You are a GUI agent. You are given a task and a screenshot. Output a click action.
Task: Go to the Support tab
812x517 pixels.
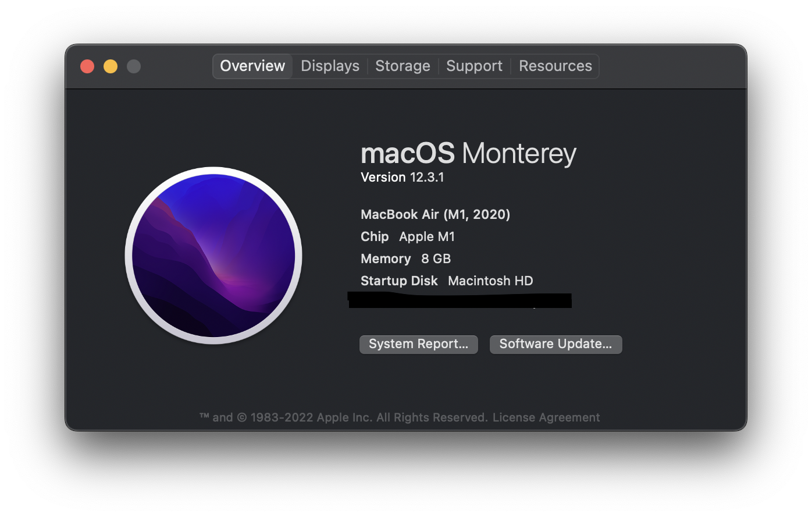tap(474, 66)
